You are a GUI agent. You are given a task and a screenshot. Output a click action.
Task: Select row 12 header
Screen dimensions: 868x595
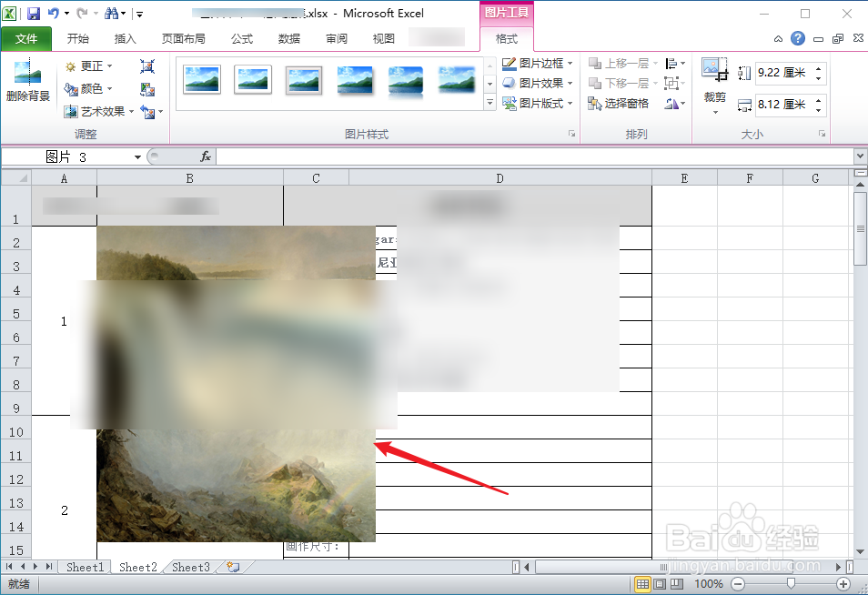(x=16, y=479)
